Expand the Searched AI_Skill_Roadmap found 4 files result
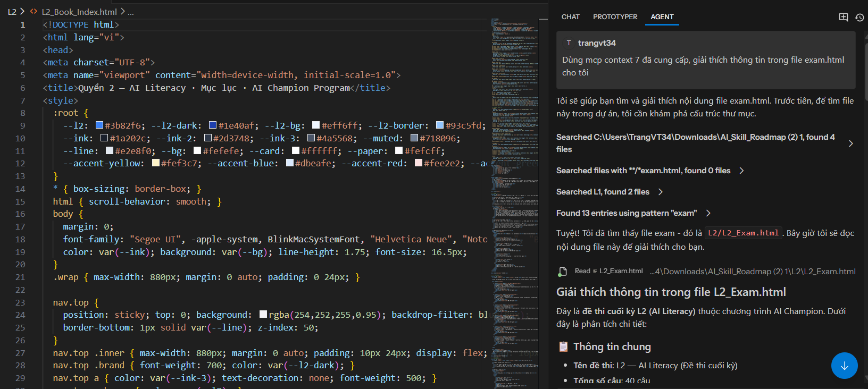Image resolution: width=868 pixels, height=389 pixels. 851,143
